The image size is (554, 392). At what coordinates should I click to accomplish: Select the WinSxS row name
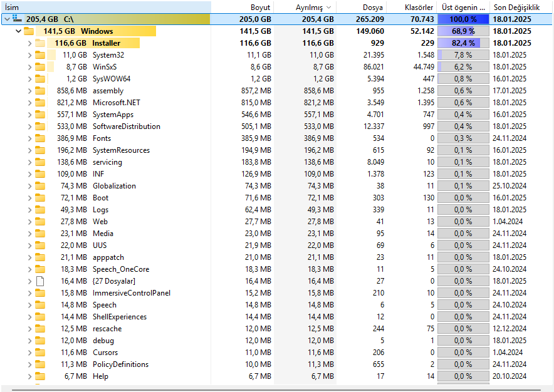[x=105, y=67]
